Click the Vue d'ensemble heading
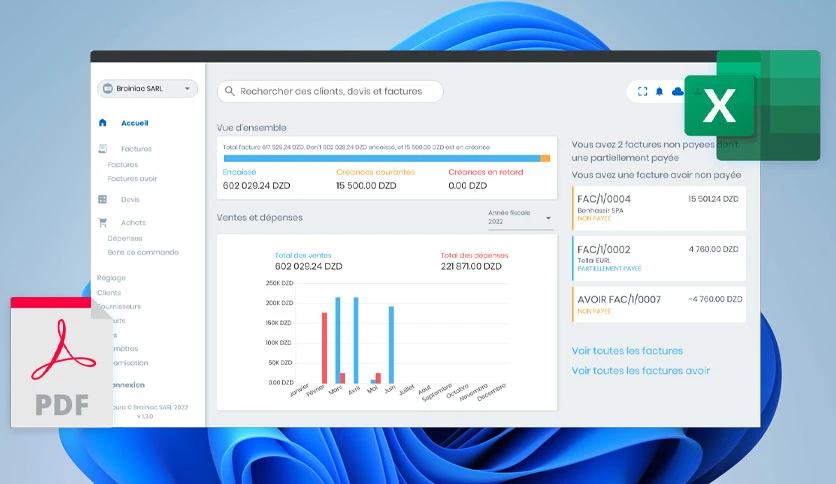This screenshot has width=836, height=484. click(252, 128)
